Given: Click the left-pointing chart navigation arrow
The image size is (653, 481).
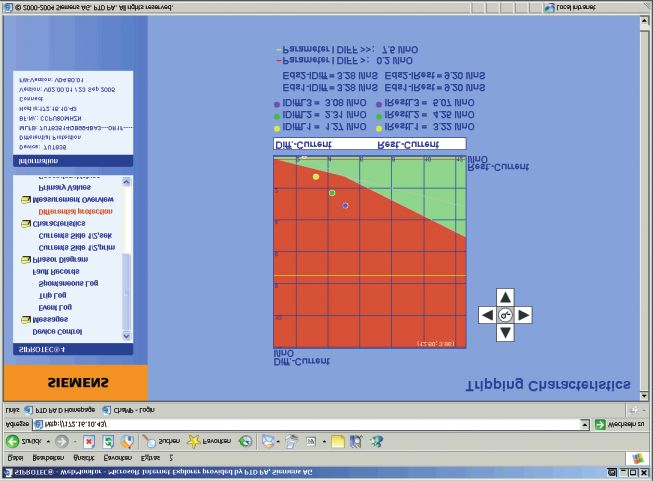Looking at the screenshot, I should [487, 315].
